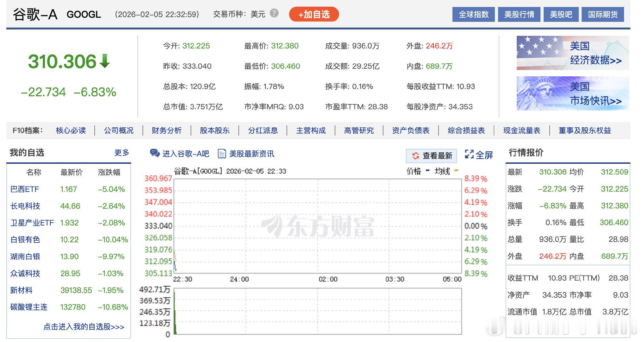Click 点击进入我的自选股 link
Screen dimensions: 644x342
coord(84,327)
